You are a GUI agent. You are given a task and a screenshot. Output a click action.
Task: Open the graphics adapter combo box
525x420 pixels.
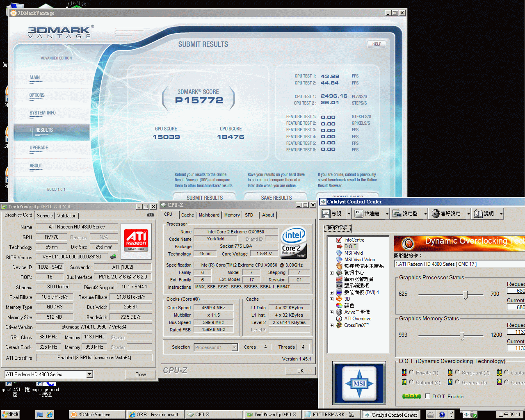tap(459, 264)
